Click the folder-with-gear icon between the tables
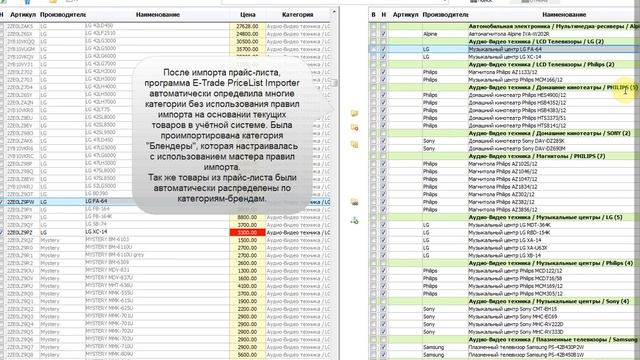Screen dimensions: 640x360 point(354,128)
